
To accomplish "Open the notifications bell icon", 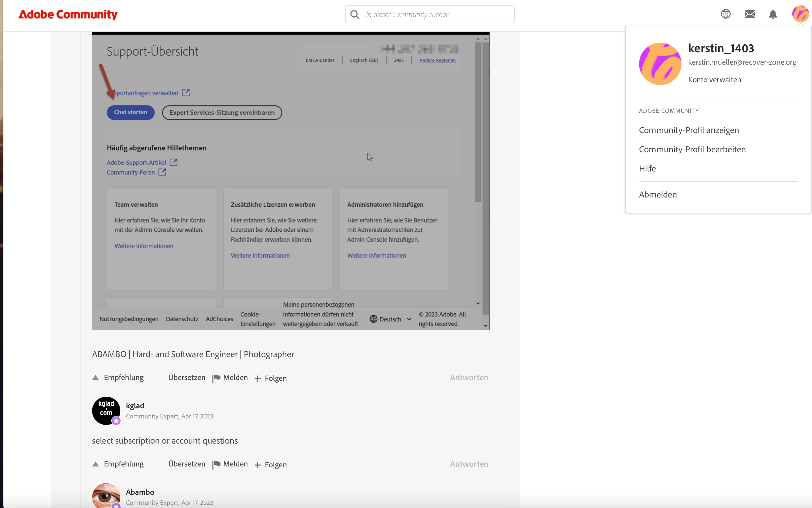I will click(x=773, y=14).
